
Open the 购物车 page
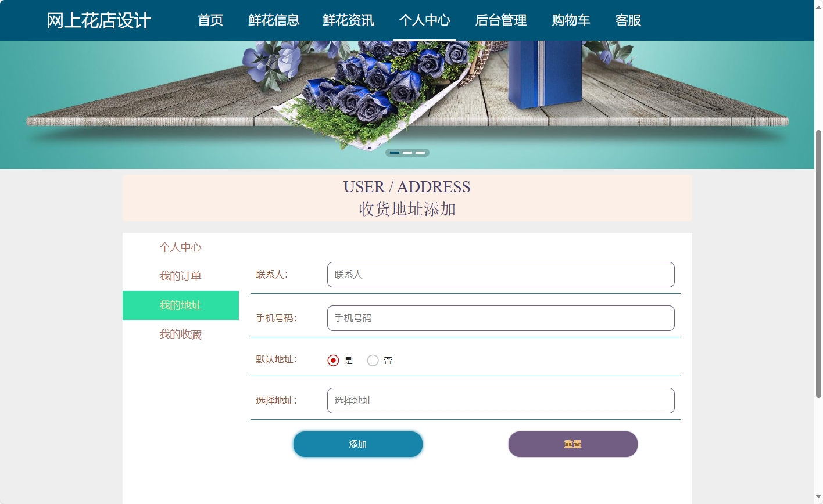(570, 20)
